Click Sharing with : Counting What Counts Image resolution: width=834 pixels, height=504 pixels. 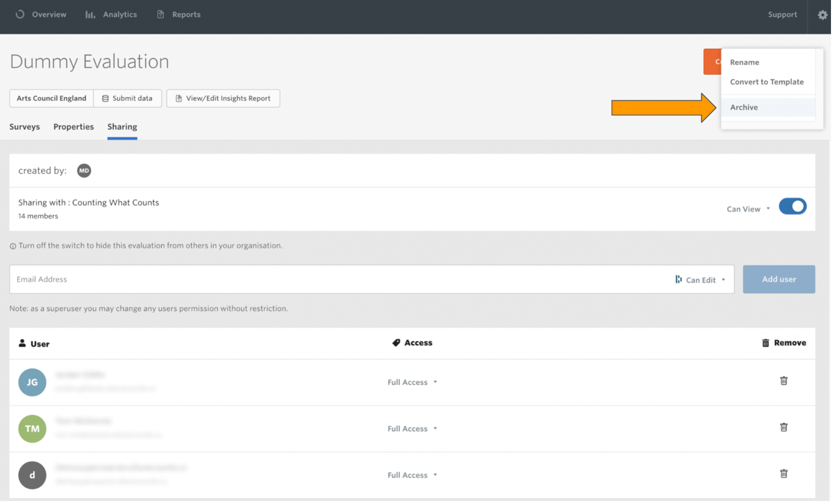(89, 204)
